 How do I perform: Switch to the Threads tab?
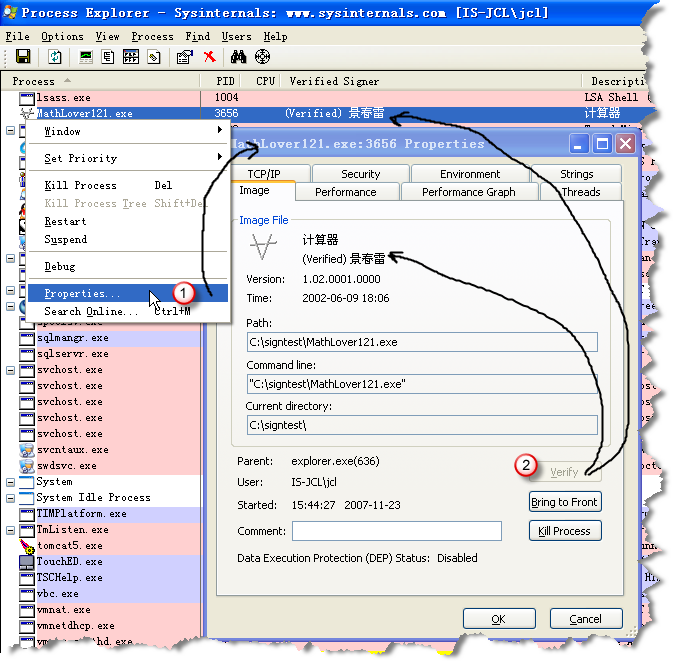581,192
